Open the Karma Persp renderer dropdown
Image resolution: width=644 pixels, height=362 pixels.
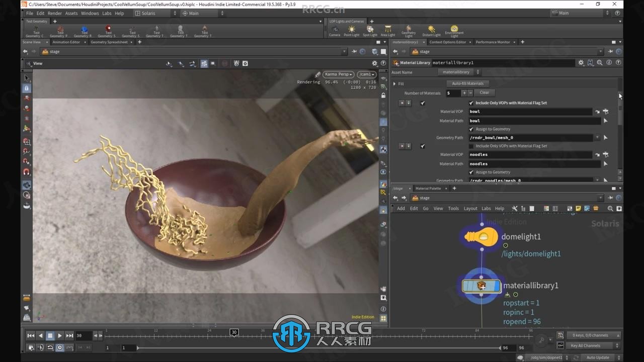pos(338,74)
